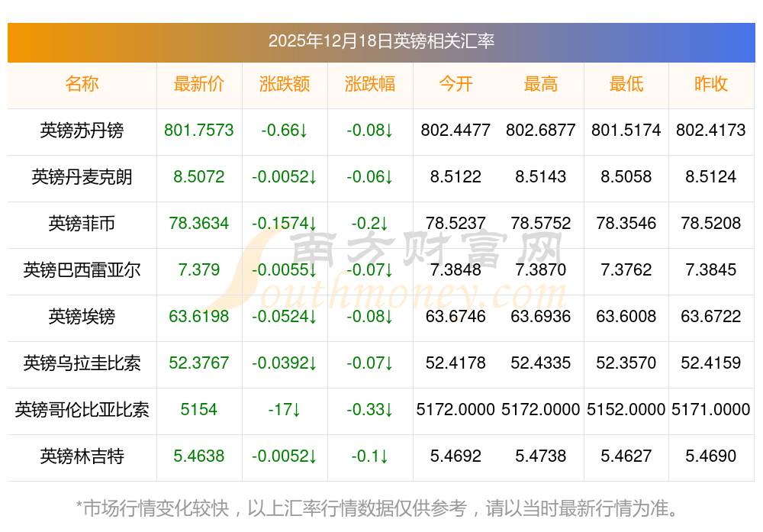
Task: Click previous close 5171.0000
Action: [x=711, y=409]
